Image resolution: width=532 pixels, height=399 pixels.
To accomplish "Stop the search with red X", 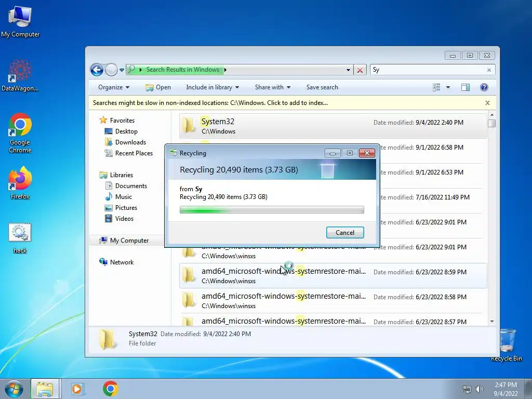I will click(360, 70).
